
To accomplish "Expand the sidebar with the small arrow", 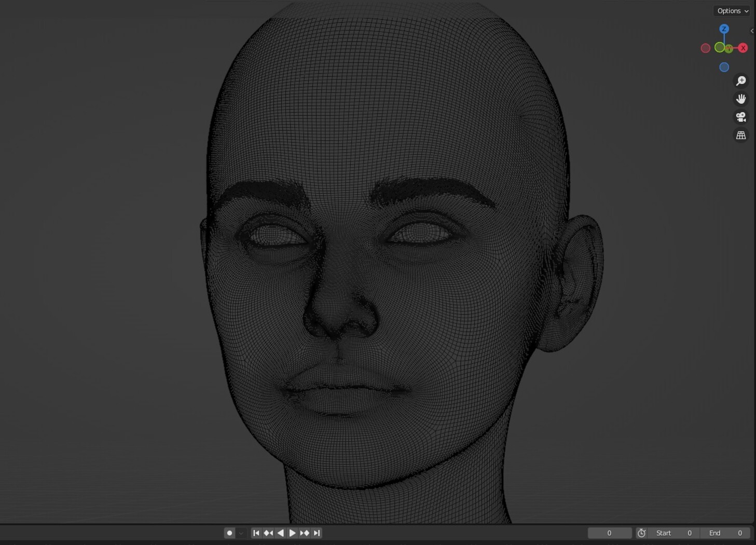I will [752, 31].
